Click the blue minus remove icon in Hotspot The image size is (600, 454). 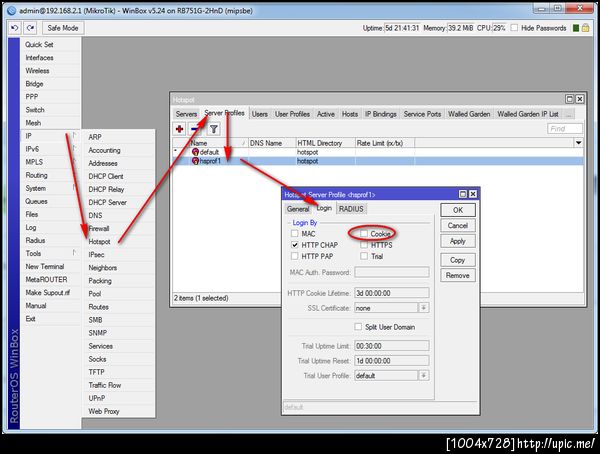click(195, 129)
